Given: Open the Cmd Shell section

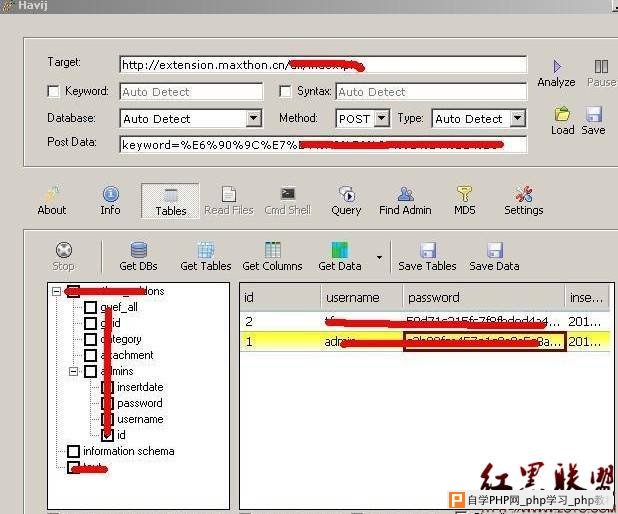Looking at the screenshot, I should click(x=288, y=201).
